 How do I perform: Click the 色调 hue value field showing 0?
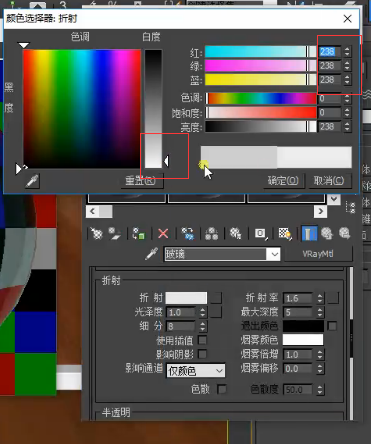coord(330,98)
